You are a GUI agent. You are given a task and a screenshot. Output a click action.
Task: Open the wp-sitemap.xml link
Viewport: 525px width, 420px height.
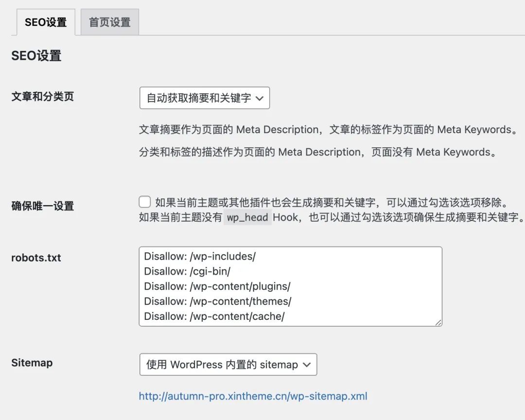point(253,396)
